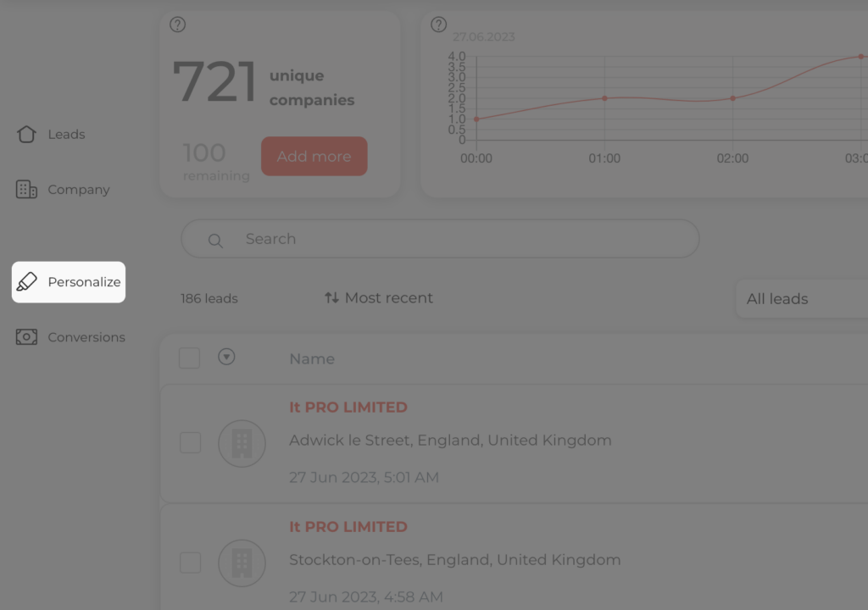Select the Company building icon in sidebar
868x610 pixels.
[x=26, y=189]
